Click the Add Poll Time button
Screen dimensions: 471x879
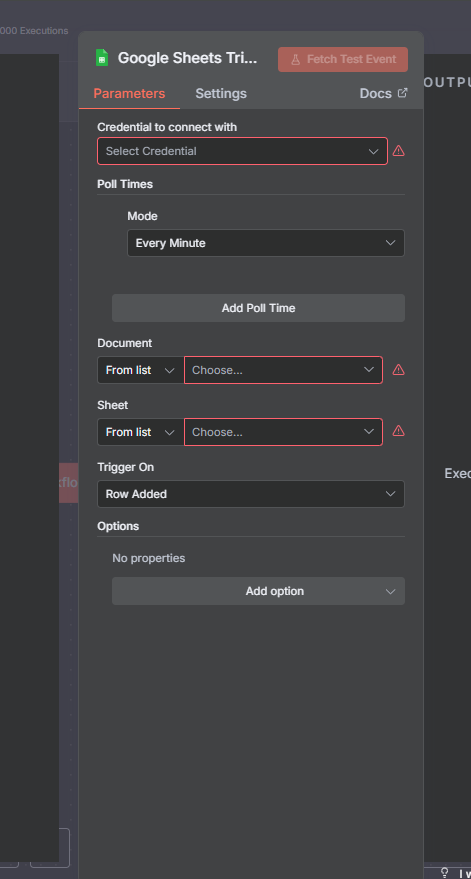(258, 308)
